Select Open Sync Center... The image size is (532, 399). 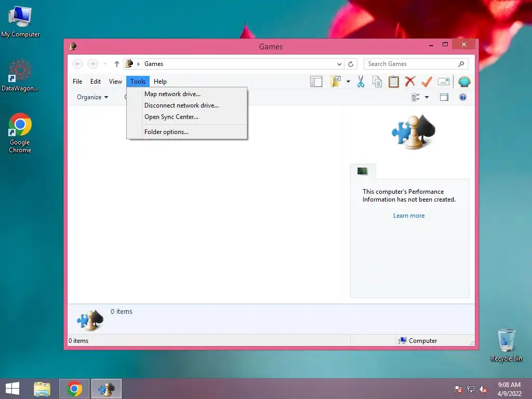[187, 117]
